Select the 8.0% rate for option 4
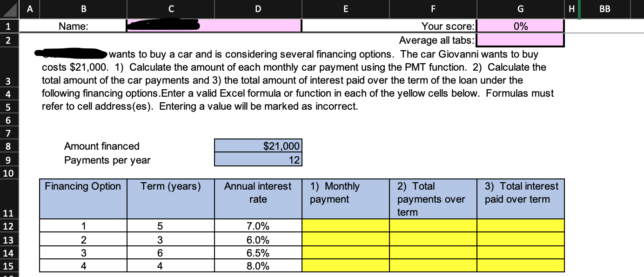Screen dimensions: 644x277 click(x=258, y=266)
